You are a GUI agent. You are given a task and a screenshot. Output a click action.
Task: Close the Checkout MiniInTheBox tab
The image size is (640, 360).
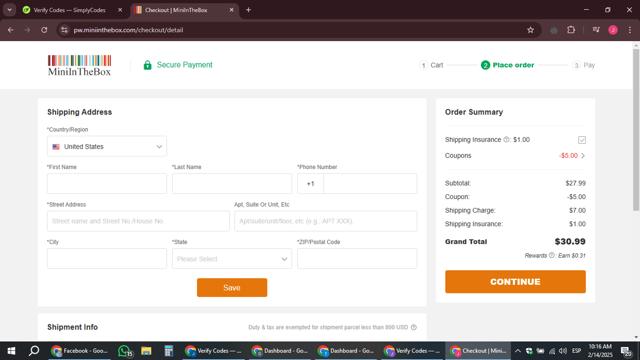tap(231, 10)
